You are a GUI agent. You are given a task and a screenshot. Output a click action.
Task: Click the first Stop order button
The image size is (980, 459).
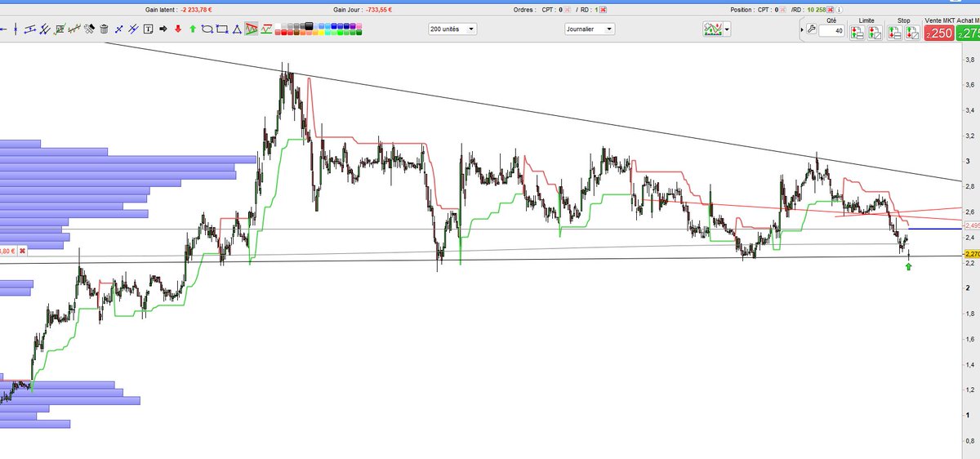click(x=893, y=33)
